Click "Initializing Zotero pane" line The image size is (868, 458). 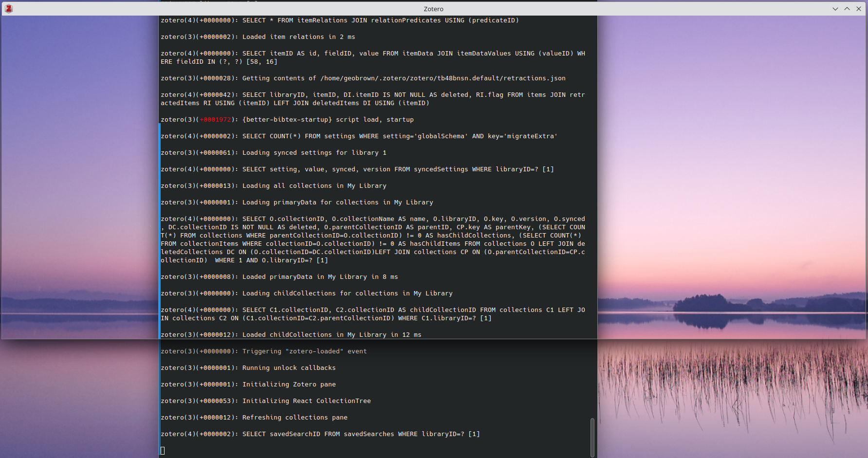pos(248,385)
